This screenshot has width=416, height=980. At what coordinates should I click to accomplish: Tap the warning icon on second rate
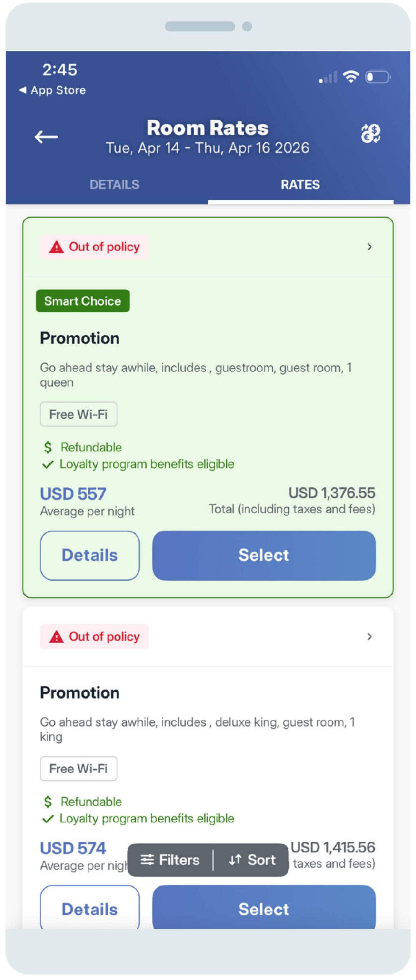pos(57,636)
